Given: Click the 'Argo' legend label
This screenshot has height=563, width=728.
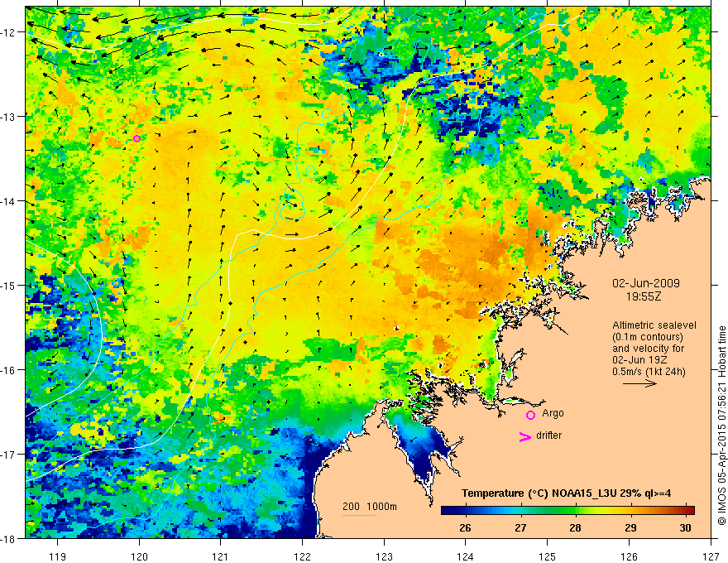Looking at the screenshot, I should tap(553, 413).
